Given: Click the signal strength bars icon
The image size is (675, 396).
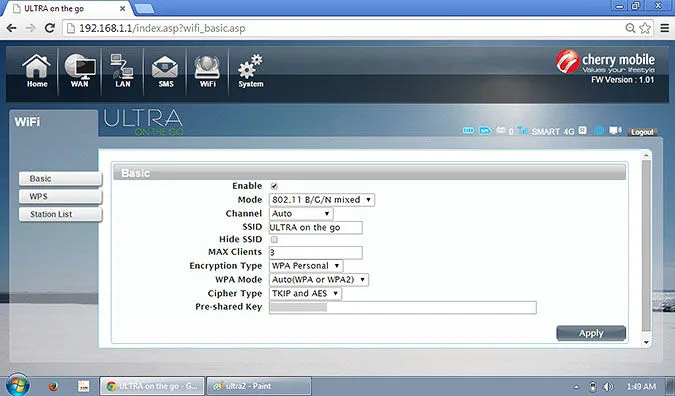Looking at the screenshot, I should pyautogui.click(x=523, y=130).
